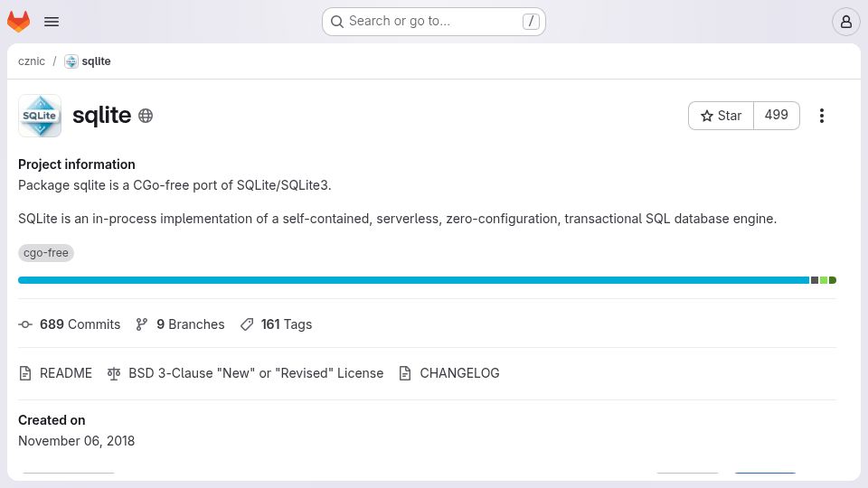View the 9 Branches
The width and height of the screenshot is (868, 488).
(x=191, y=324)
